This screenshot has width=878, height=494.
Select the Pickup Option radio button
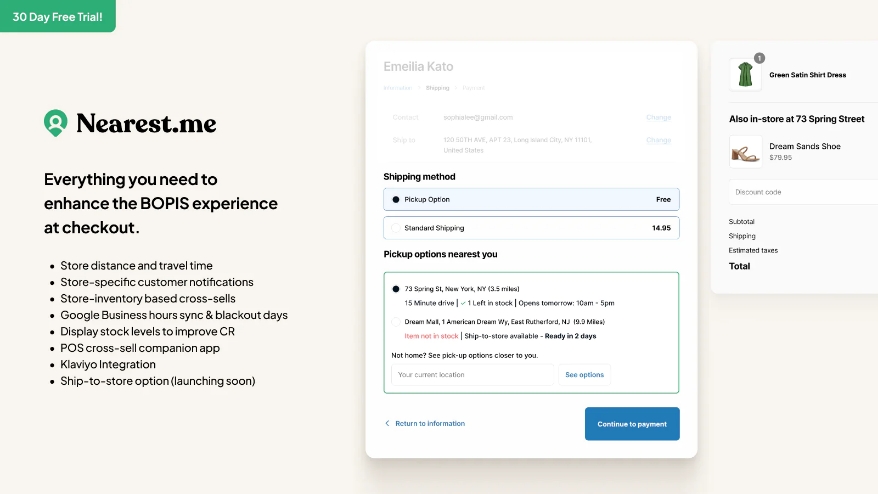(x=396, y=199)
